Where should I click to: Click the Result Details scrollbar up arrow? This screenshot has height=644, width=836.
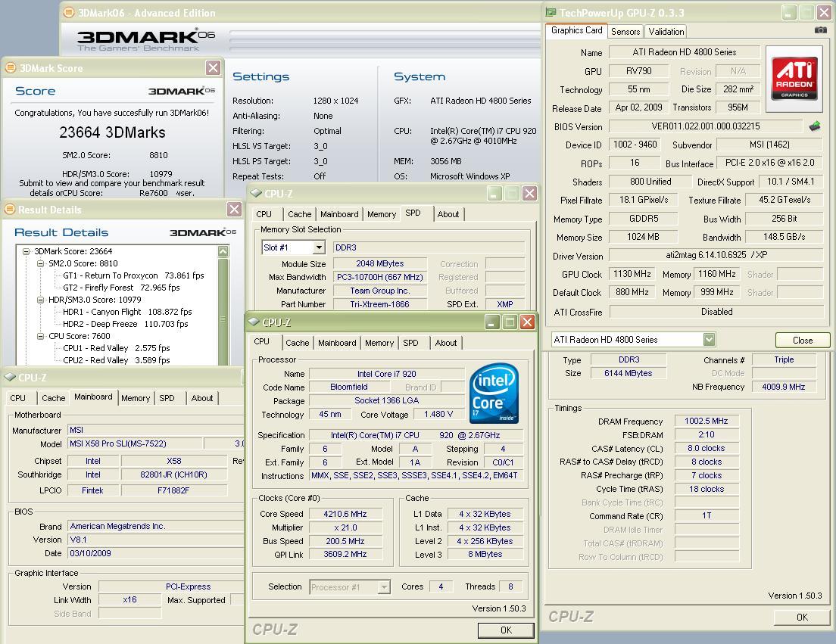tap(223, 251)
